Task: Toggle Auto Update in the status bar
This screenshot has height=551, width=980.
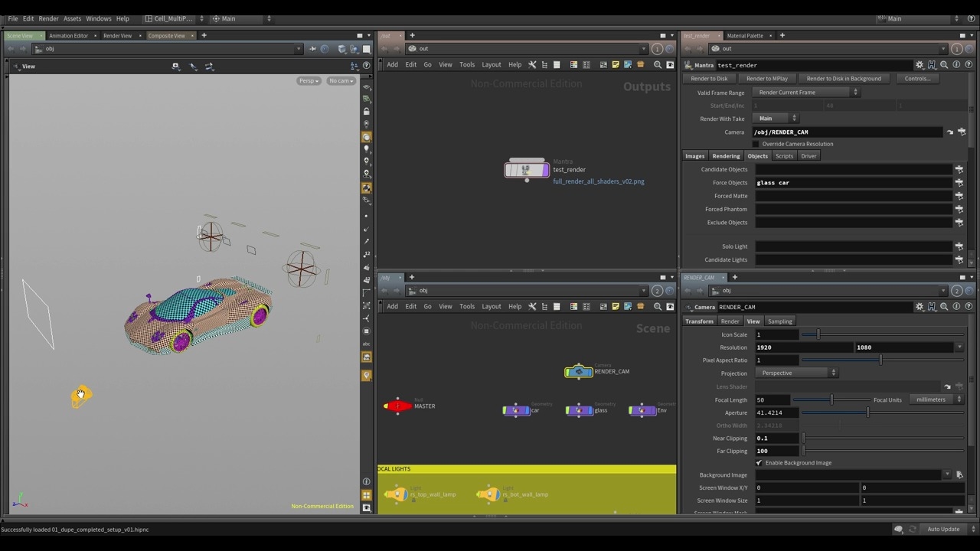Action: tap(942, 529)
